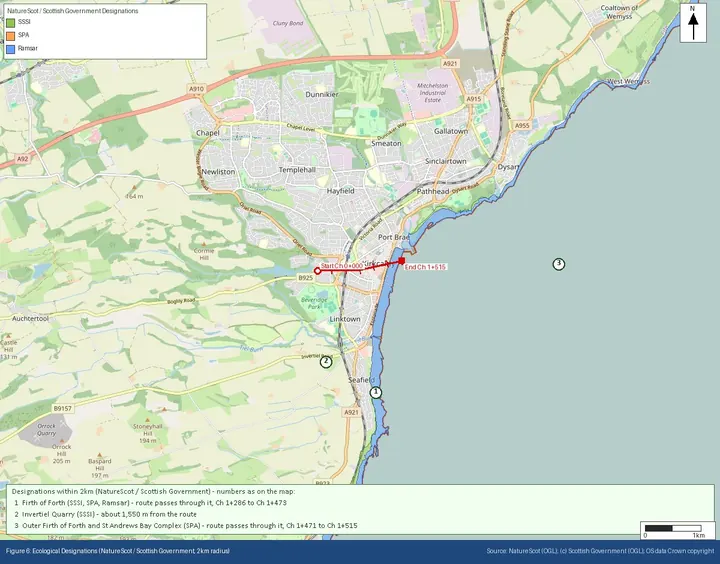
Task: Click the 'Port Brae' label
Action: [x=394, y=237]
